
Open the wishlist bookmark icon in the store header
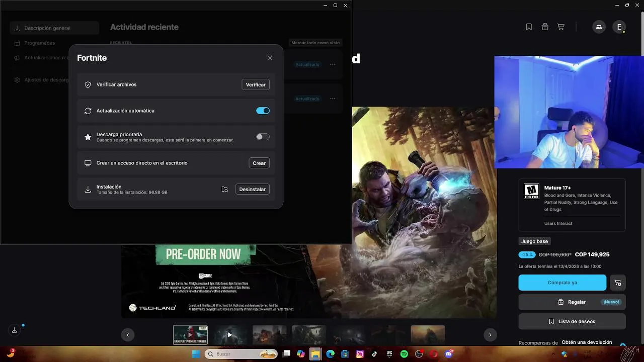[529, 27]
